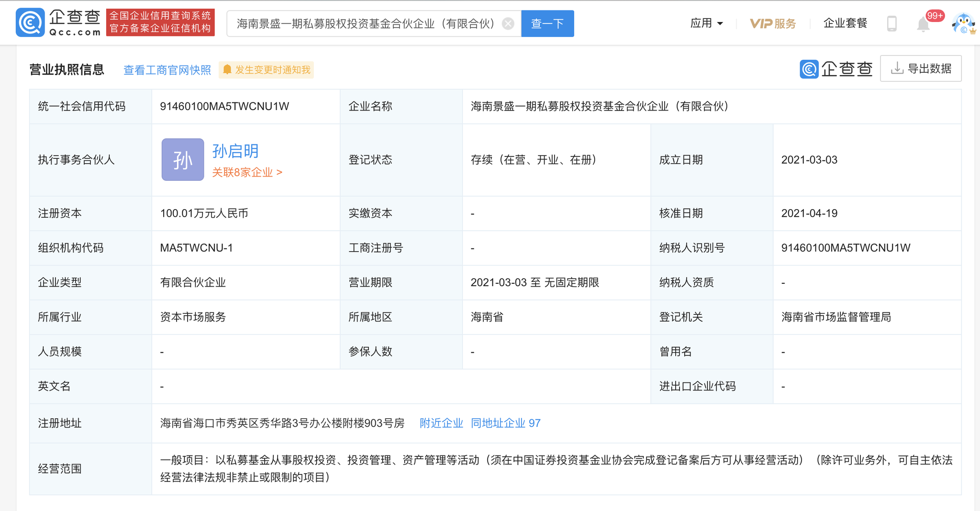980x511 pixels.
Task: Select the credit code 91460100MA5TWCNU1W in the first row
Action: (224, 106)
